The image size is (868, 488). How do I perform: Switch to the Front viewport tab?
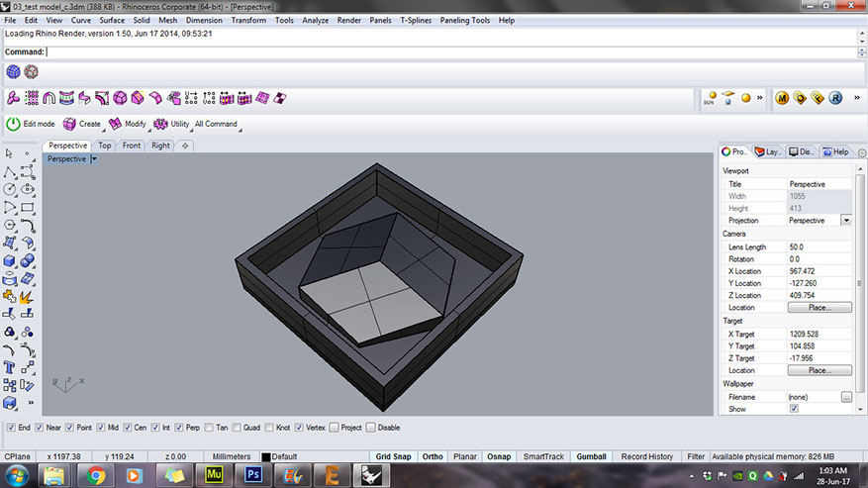[132, 146]
